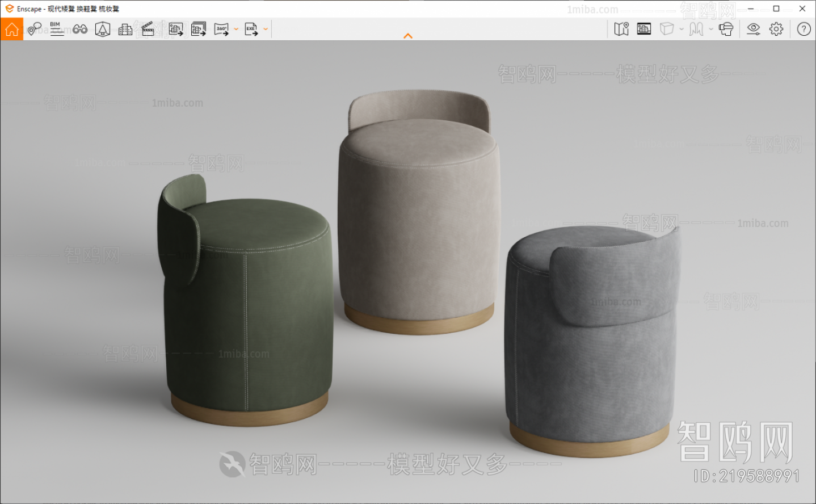Select the grayed cube view mode
The height and width of the screenshot is (504, 816).
point(667,29)
